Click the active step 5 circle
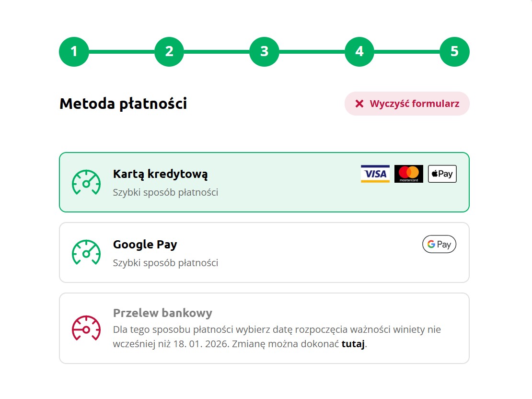Viewport: 532px width, 399px height. (454, 51)
